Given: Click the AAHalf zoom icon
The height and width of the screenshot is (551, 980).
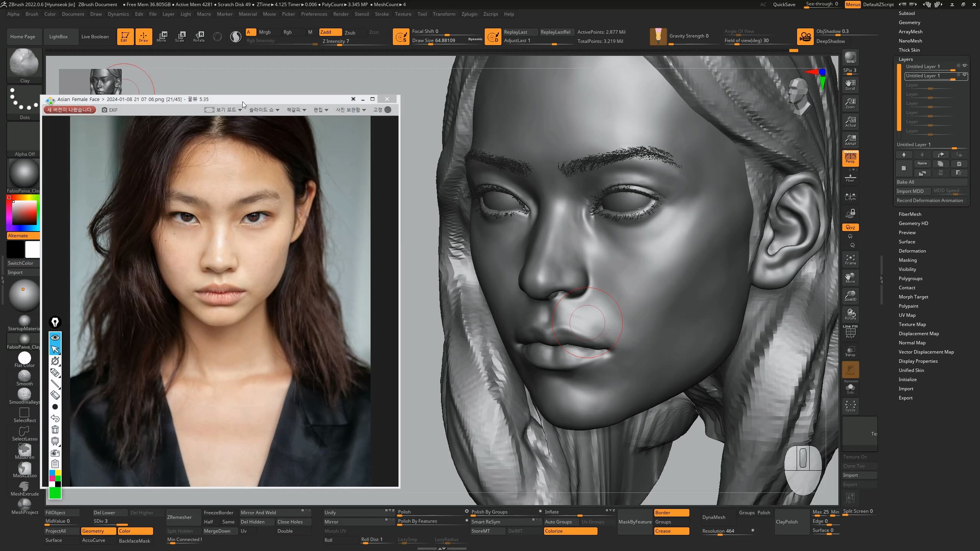Looking at the screenshot, I should point(850,140).
